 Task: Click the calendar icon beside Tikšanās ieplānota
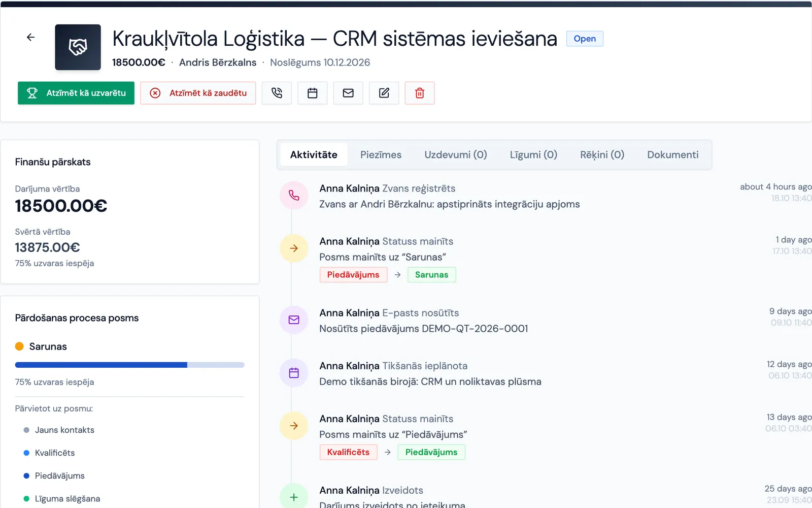[294, 372]
